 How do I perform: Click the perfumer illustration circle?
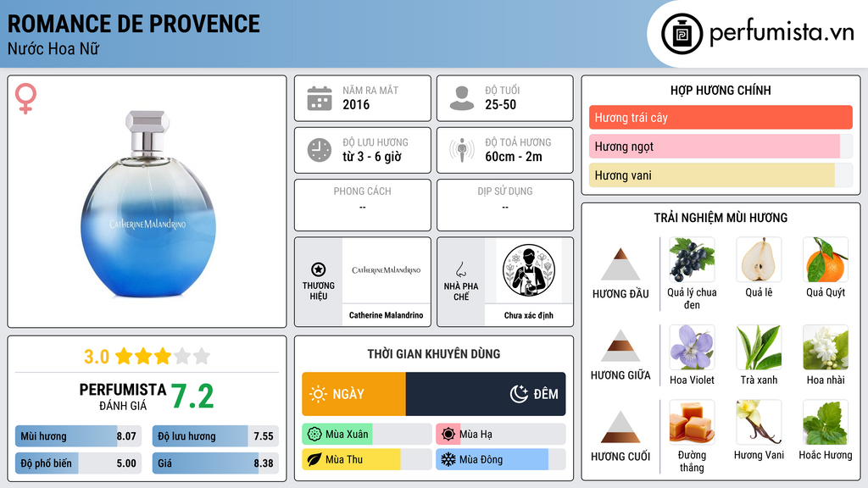point(529,270)
